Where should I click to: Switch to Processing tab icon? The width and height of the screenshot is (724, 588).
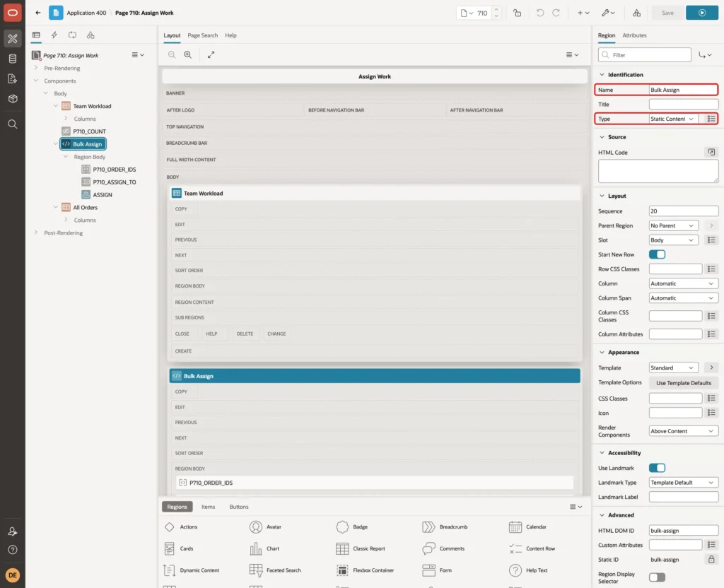click(x=73, y=35)
